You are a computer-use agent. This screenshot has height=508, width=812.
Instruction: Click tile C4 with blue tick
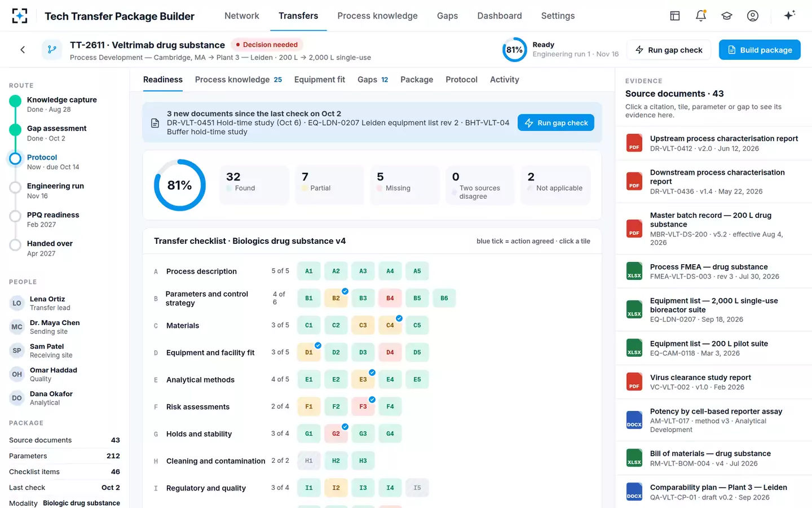pos(390,325)
